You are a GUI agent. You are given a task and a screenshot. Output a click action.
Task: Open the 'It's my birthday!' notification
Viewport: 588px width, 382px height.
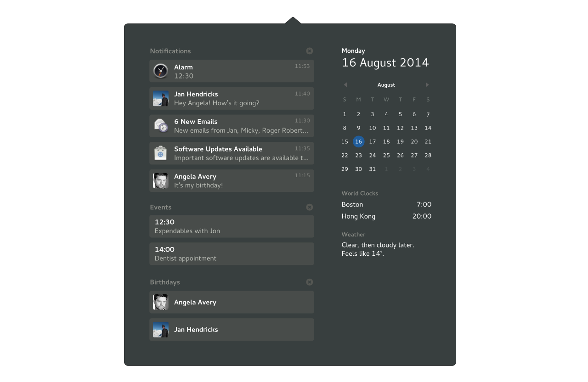(x=232, y=180)
